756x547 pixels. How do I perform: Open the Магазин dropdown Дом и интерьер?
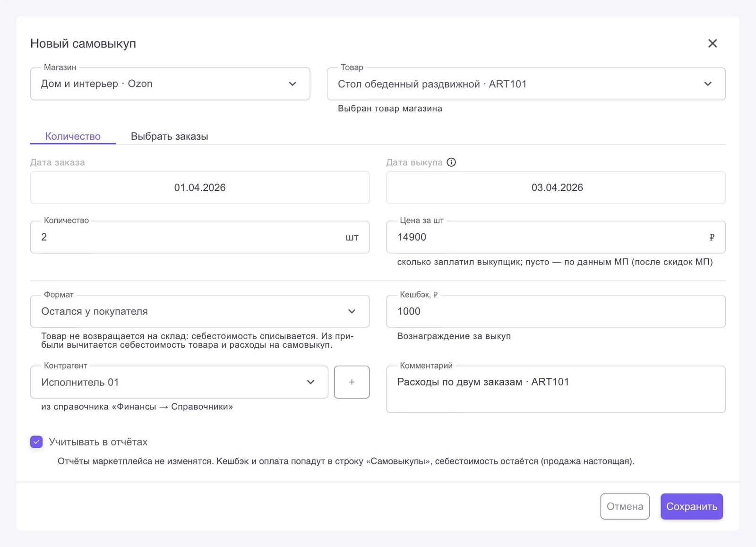point(170,84)
